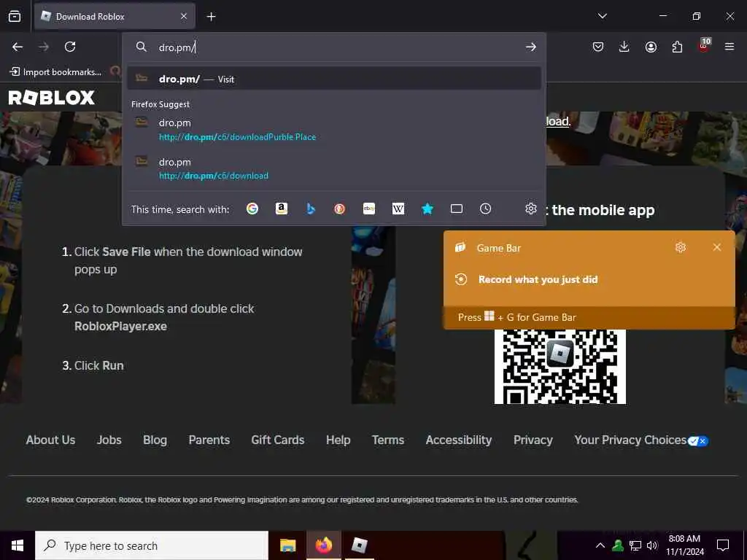Click Firefox icon in the taskbar

[323, 545]
